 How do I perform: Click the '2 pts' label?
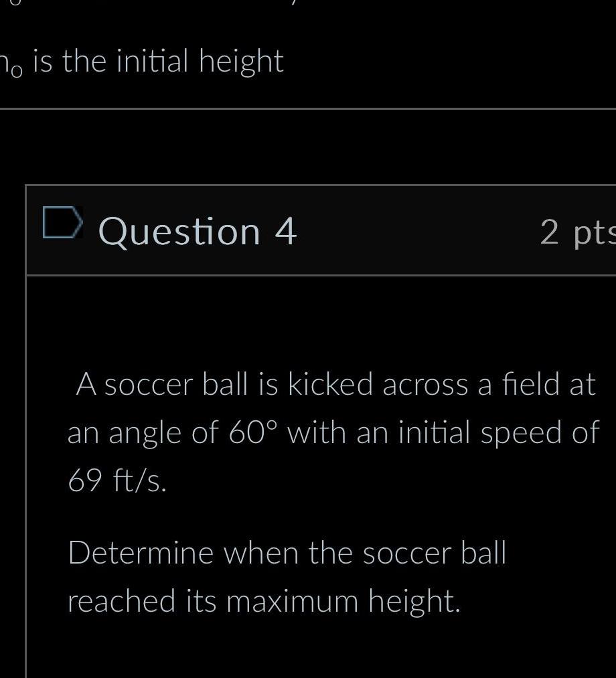pyautogui.click(x=579, y=233)
